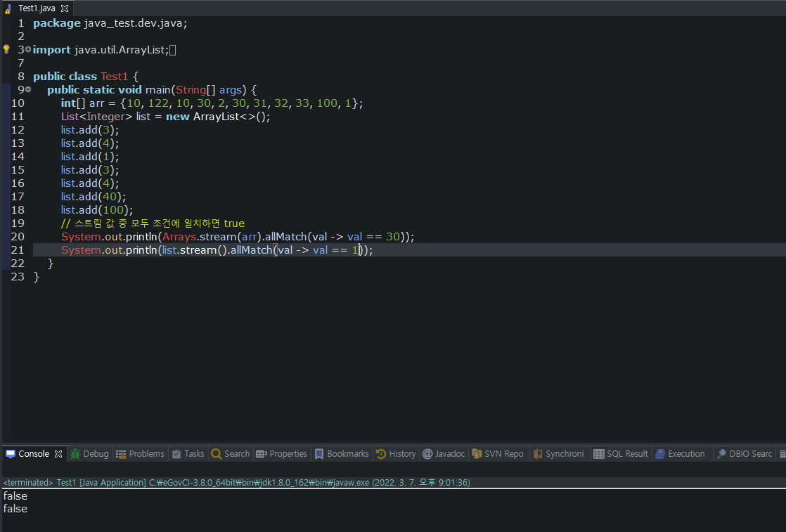This screenshot has height=532, width=786.
Task: Click the Korean comment on line 19
Action: coord(153,223)
